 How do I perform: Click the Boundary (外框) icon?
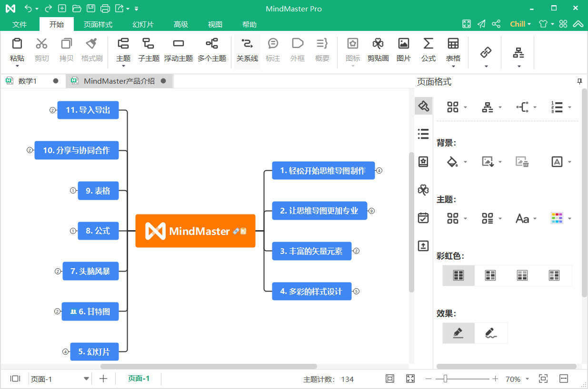[298, 44]
